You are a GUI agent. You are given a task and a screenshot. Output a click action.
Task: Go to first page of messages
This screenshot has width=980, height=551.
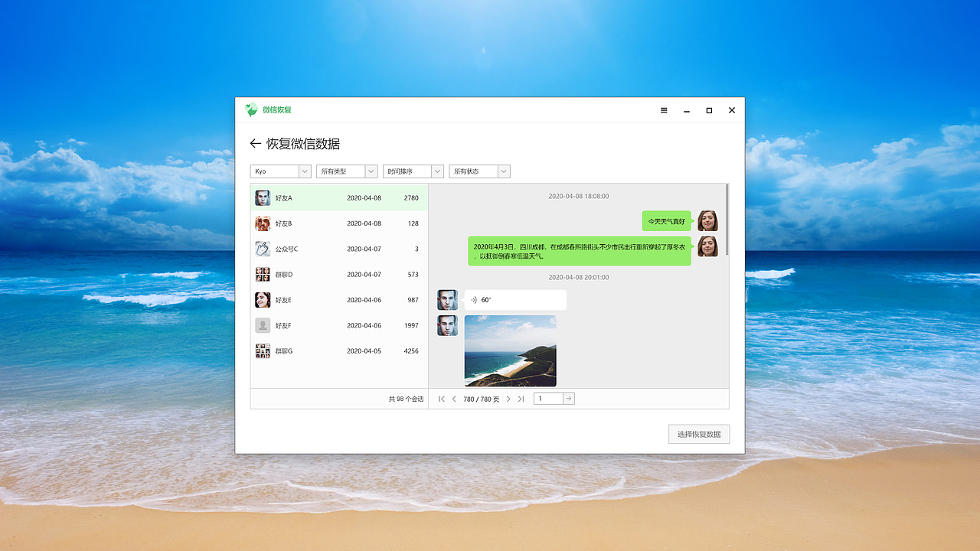point(441,399)
